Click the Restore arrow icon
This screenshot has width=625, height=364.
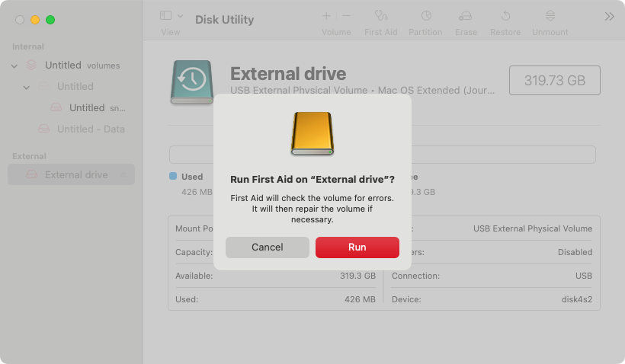505,16
